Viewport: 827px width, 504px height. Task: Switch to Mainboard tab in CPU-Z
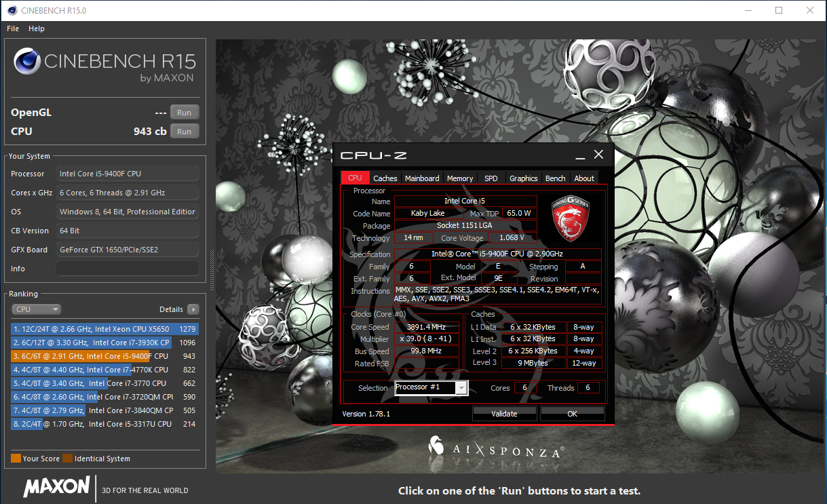pyautogui.click(x=422, y=178)
